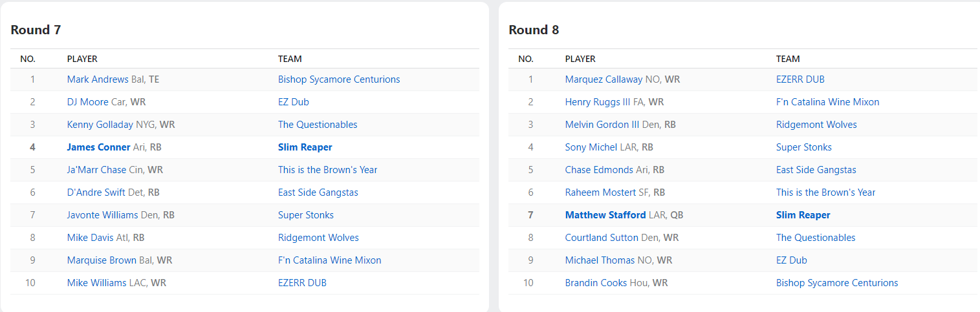Click EZERR DUB team in Round 8
This screenshot has width=980, height=312.
click(800, 79)
